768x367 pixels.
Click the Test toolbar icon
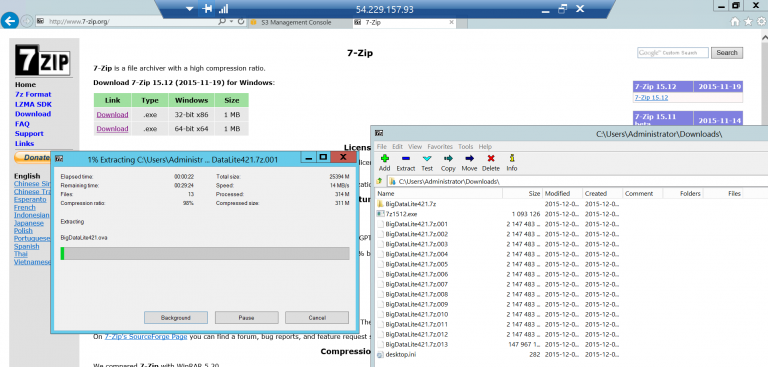click(x=427, y=158)
